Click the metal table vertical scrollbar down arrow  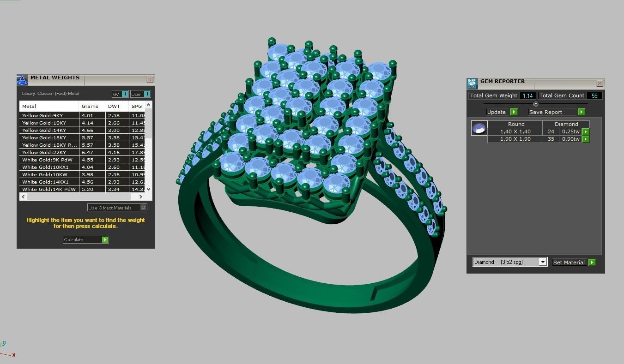point(149,189)
